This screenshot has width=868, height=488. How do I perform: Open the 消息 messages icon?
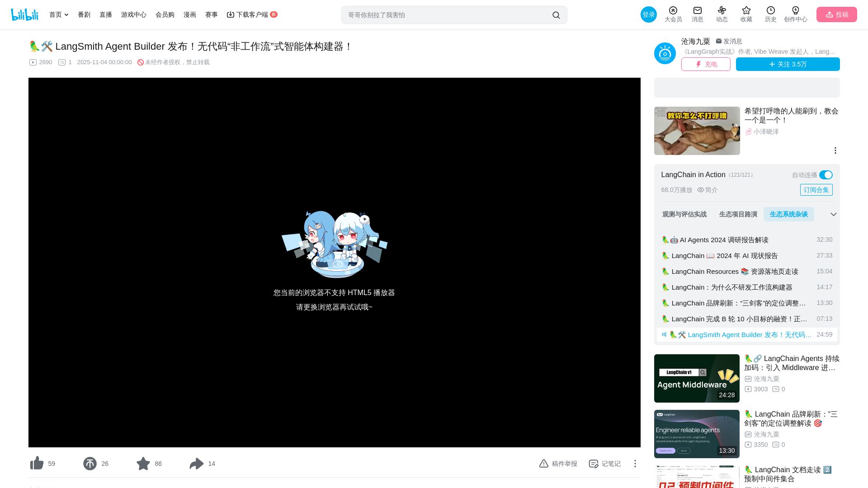698,10
